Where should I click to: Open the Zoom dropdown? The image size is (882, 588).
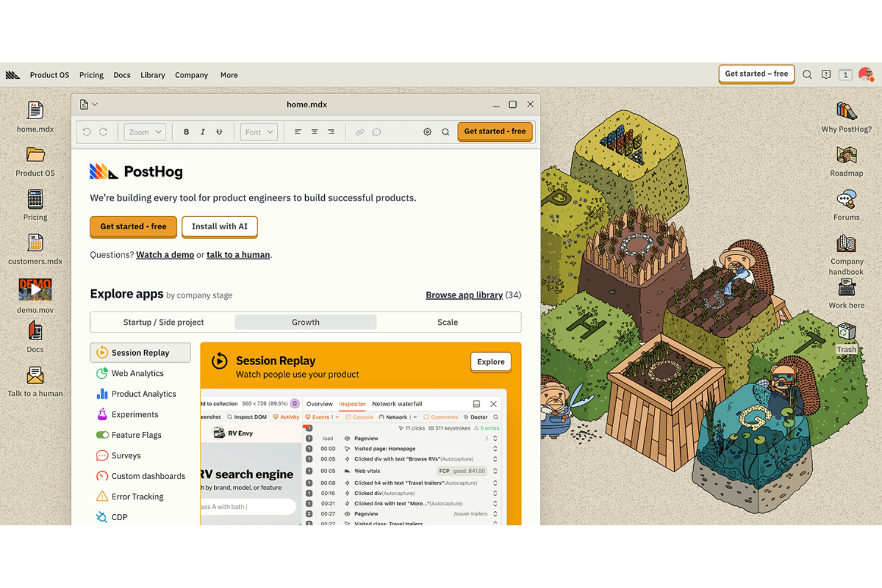tap(145, 132)
